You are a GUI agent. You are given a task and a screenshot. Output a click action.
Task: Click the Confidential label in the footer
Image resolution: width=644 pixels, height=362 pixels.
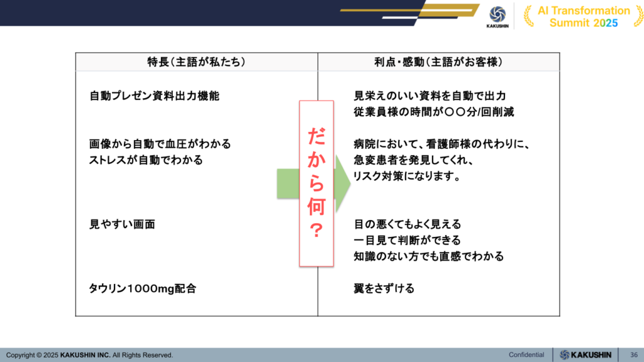527,355
